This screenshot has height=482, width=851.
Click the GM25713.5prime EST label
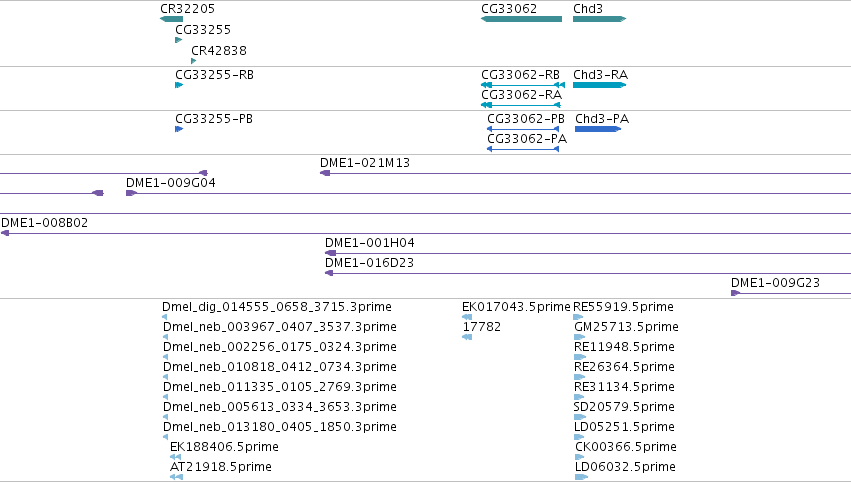coord(626,327)
